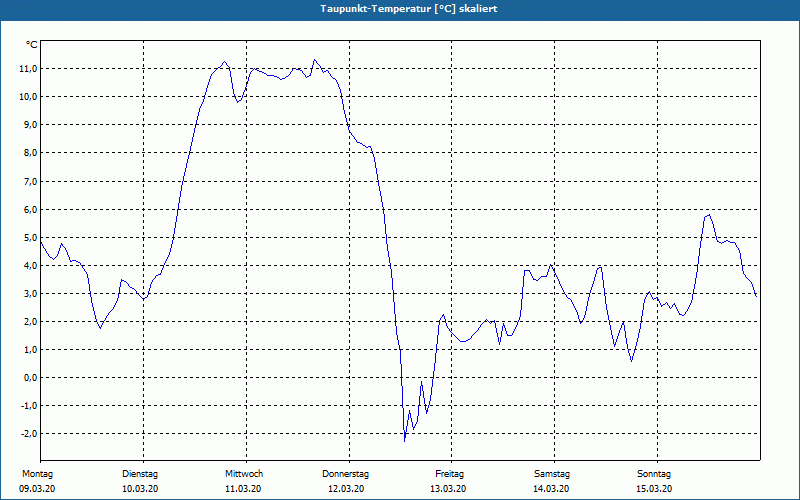Click the 11,0 y-axis value
800x500 pixels.
pos(28,69)
